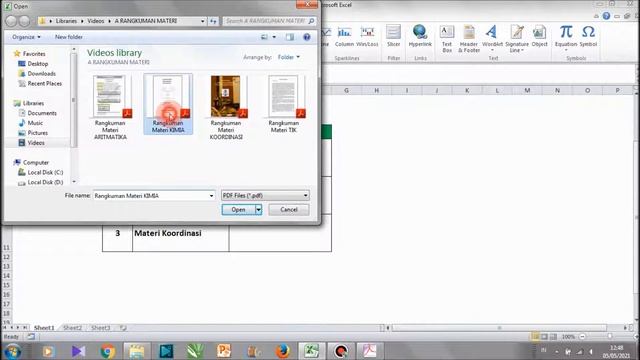Expand the Open button dropdown arrow
Image resolution: width=640 pixels, height=360 pixels.
point(258,209)
